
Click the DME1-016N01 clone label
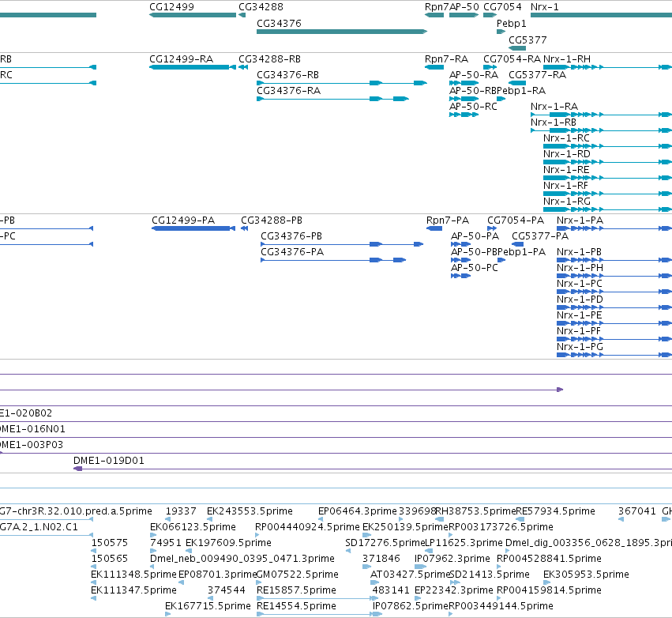pos(32,429)
